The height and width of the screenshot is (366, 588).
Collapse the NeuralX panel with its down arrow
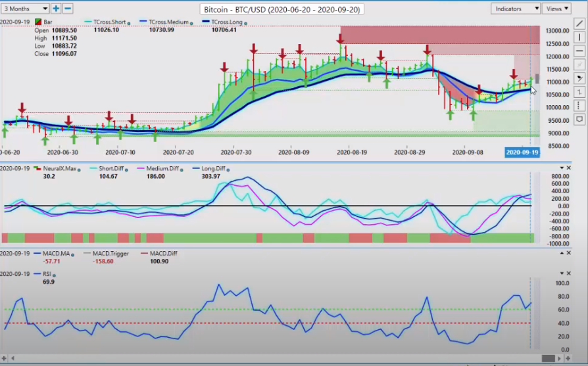click(x=562, y=168)
